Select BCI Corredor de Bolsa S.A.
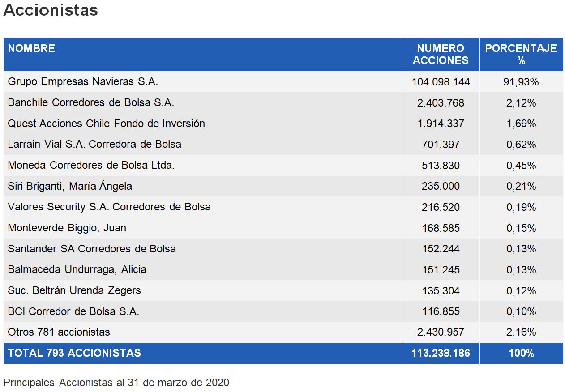The height and width of the screenshot is (392, 565). click(73, 311)
